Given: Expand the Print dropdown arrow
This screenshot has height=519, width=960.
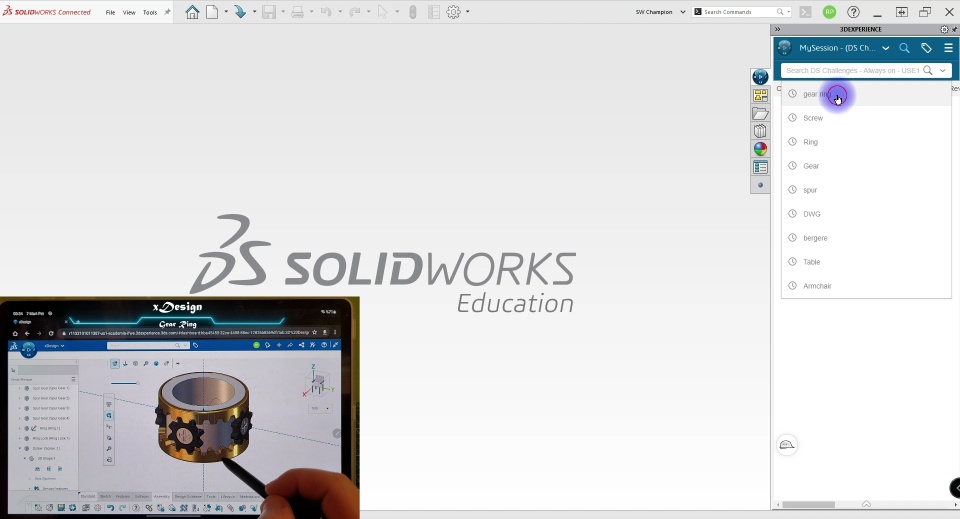Looking at the screenshot, I should [x=311, y=12].
